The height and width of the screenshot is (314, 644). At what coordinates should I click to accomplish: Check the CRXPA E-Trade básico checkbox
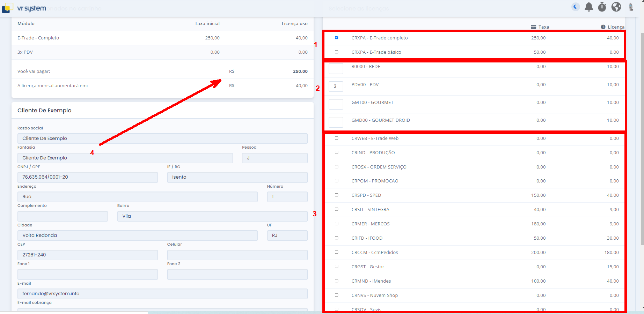point(337,52)
